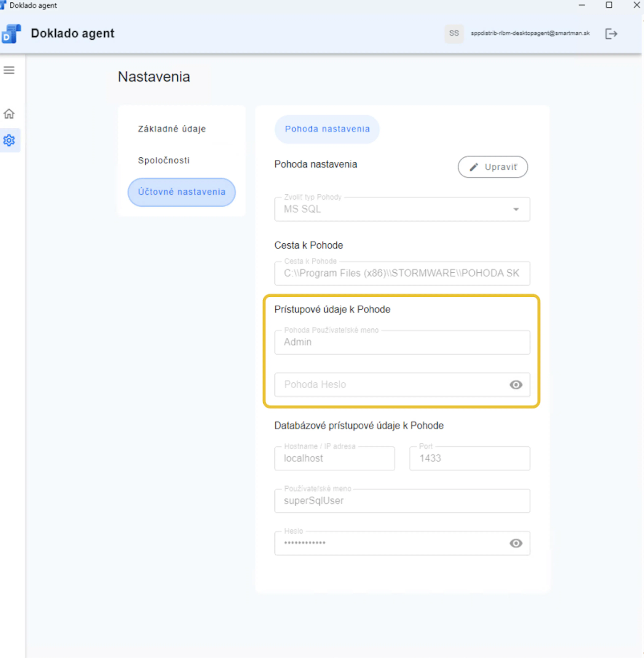Click the account email sppdistrib-rlbm-desktopagent@smartman.sk
This screenshot has width=644, height=658.
[530, 33]
